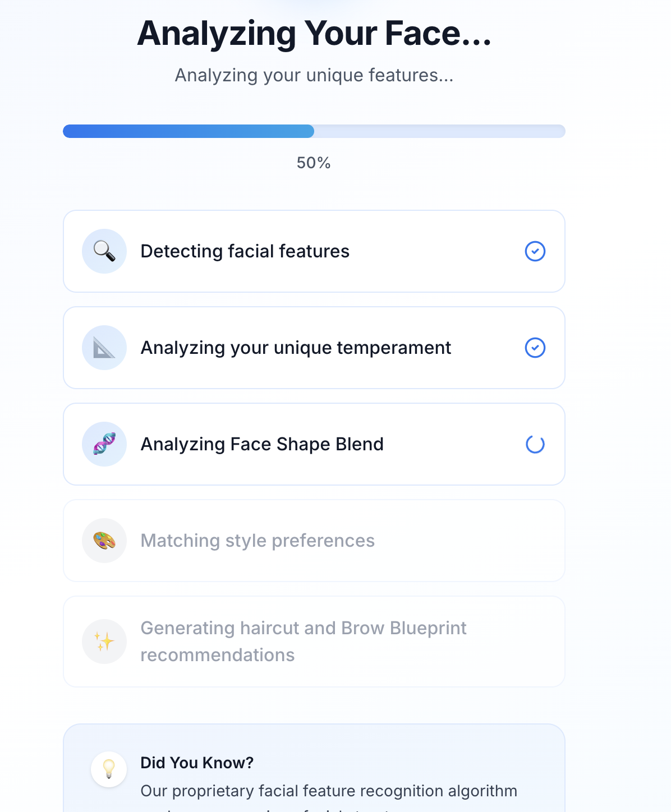Click the magnifying glass facial detection icon
The image size is (671, 812).
(x=104, y=251)
